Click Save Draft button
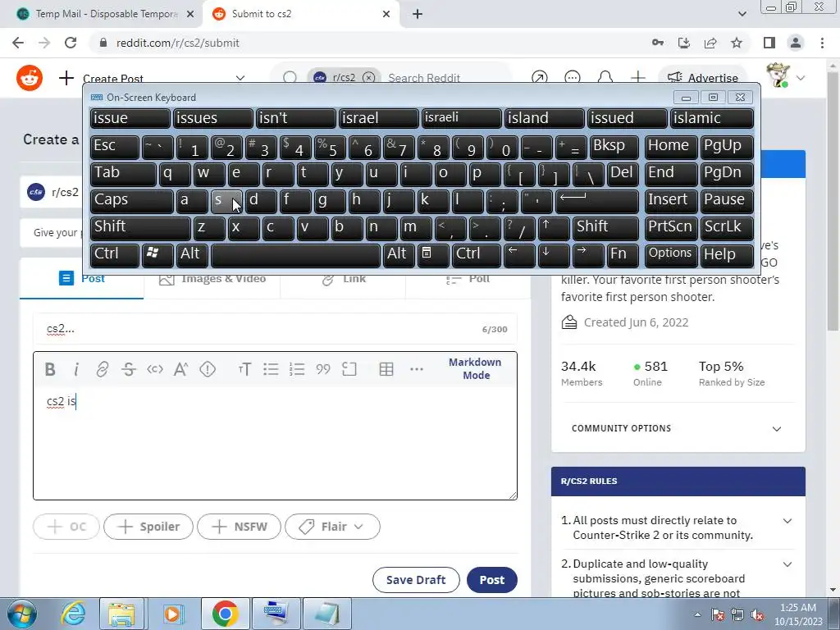This screenshot has height=630, width=840. (x=416, y=580)
